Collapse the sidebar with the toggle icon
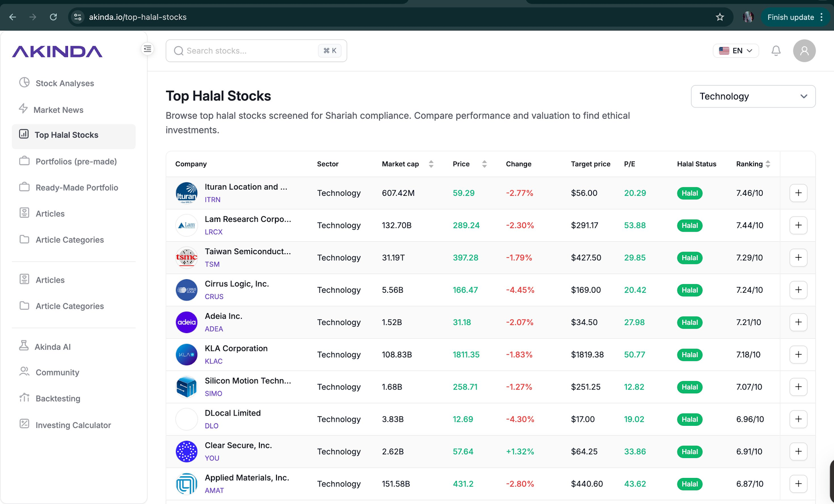 click(x=147, y=49)
